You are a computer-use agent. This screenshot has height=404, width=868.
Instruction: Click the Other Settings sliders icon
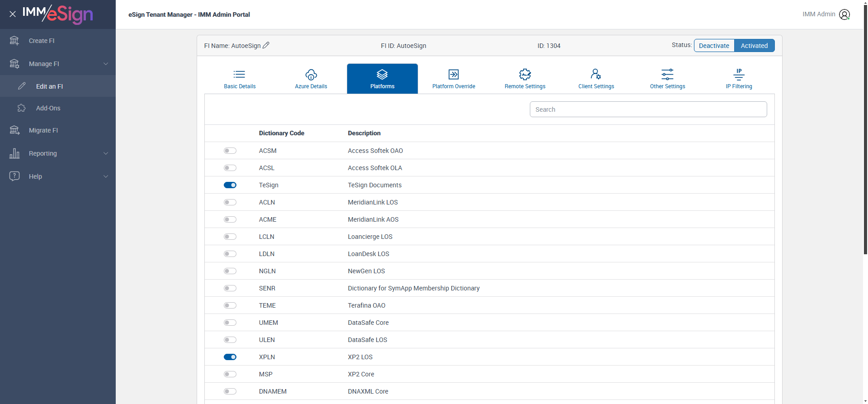coord(667,74)
